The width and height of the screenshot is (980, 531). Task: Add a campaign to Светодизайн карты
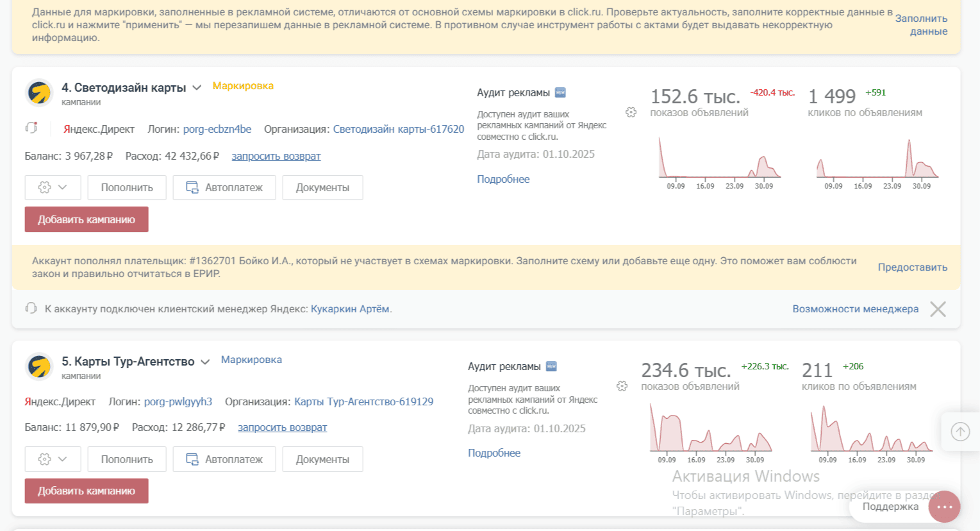coord(87,219)
